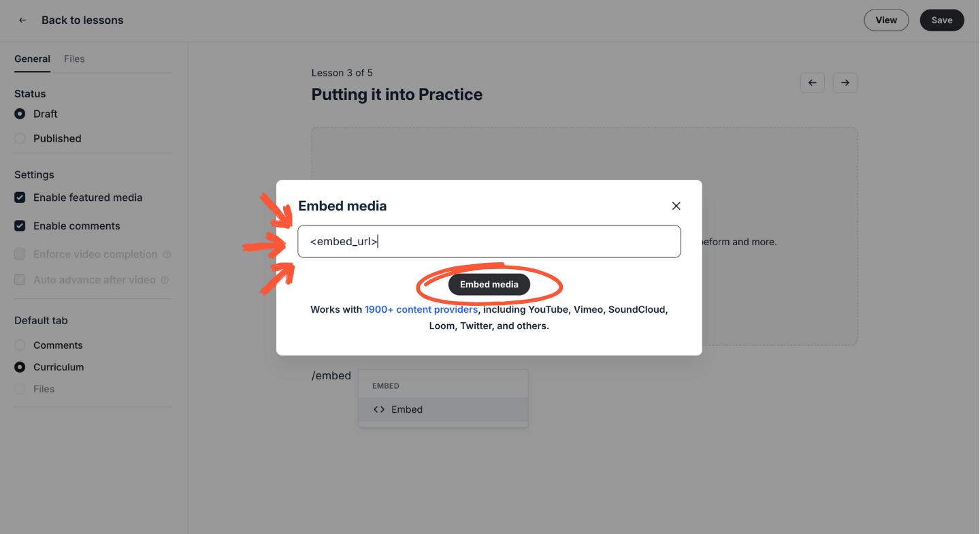Screen dimensions: 980x534
Task: Choose Comments as default tab
Action: (x=20, y=345)
